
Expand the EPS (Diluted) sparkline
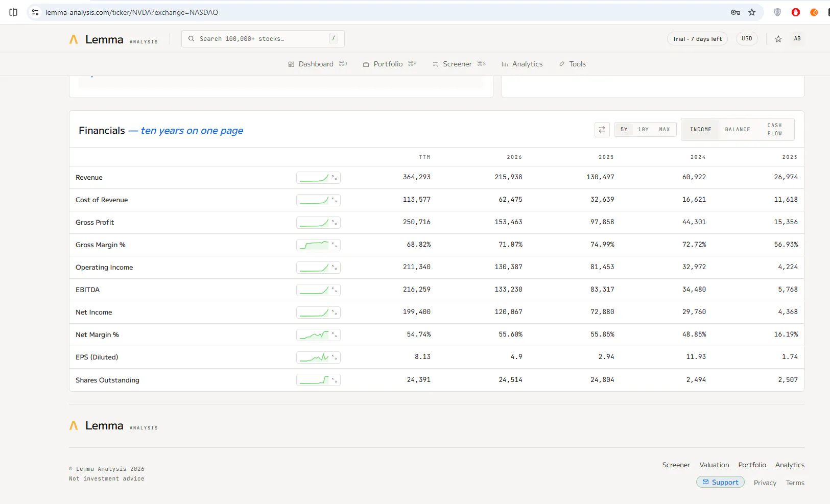pos(318,357)
